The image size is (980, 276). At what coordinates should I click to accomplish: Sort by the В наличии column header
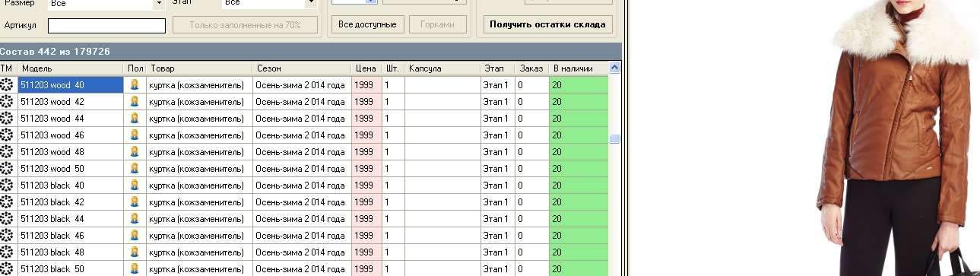579,68
